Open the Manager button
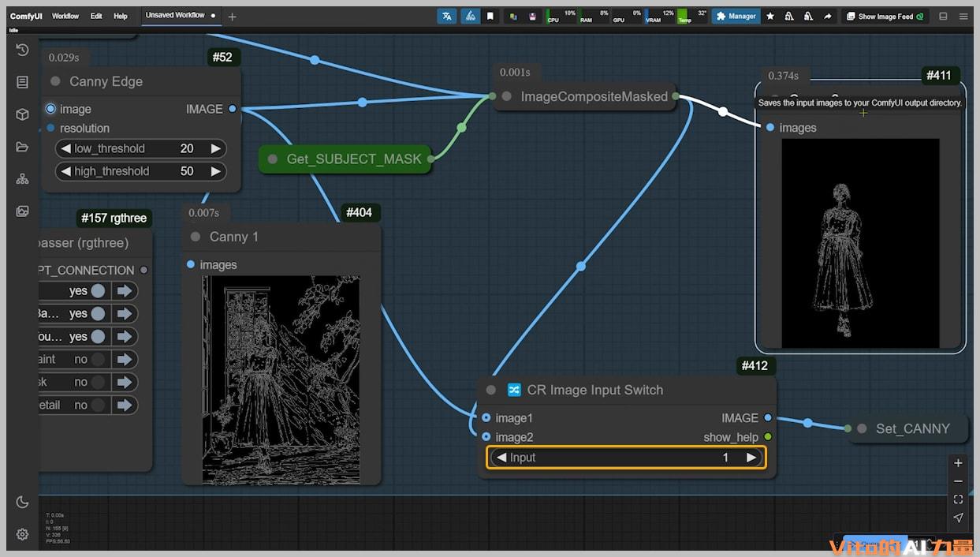The image size is (980, 557). pyautogui.click(x=736, y=16)
